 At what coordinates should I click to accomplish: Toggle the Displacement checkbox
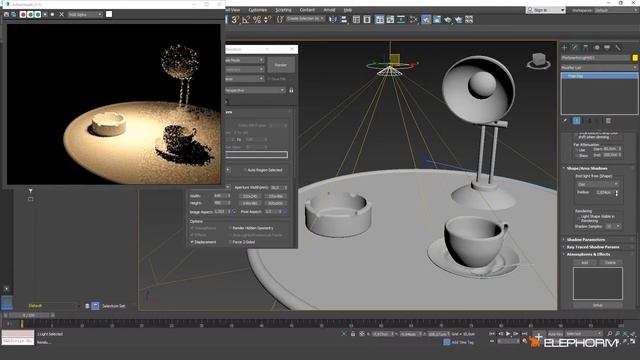coord(192,242)
